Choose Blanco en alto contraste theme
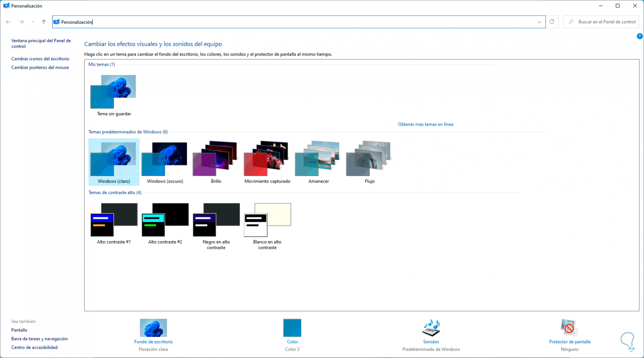644x358 pixels. pyautogui.click(x=267, y=226)
